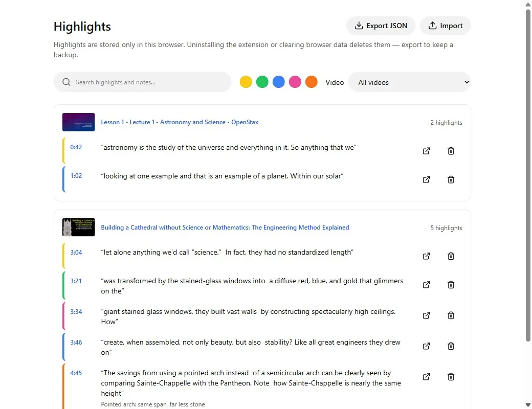This screenshot has width=532, height=409.
Task: Jump to timestamp 4:45
Action: click(x=76, y=373)
